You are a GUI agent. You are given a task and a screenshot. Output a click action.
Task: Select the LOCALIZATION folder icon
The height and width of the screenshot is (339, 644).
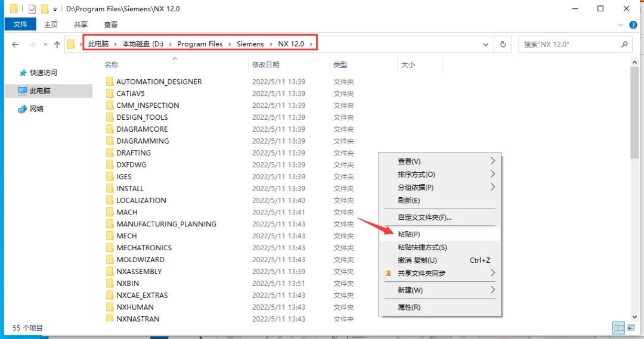click(x=110, y=200)
